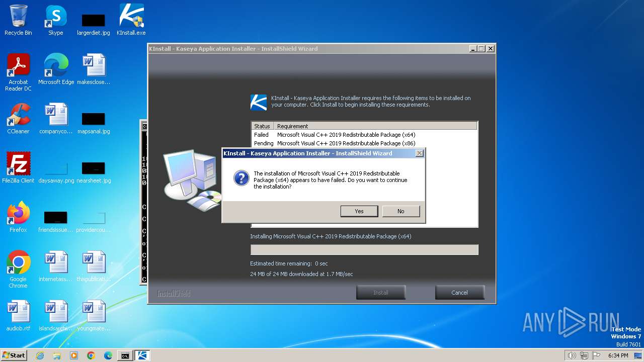Close the installation failed dialog
The width and height of the screenshot is (644, 362).
(x=419, y=153)
